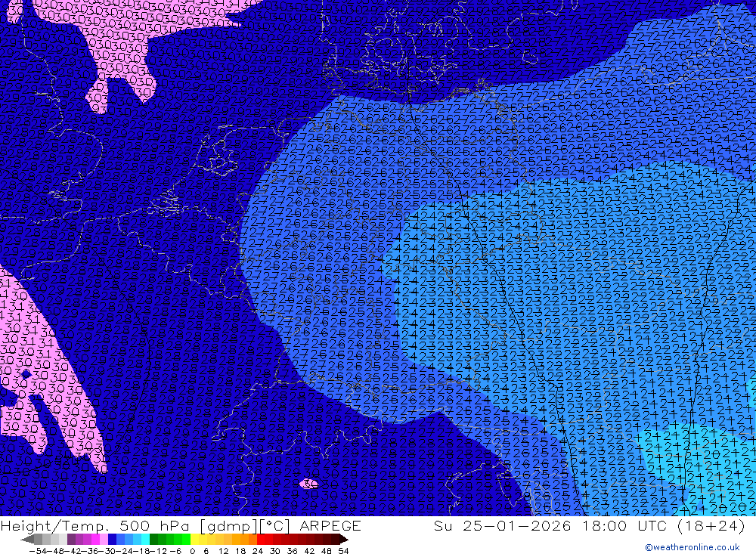Open the weatheronline.co.uk copyright link
This screenshot has width=756, height=554.
point(692,547)
